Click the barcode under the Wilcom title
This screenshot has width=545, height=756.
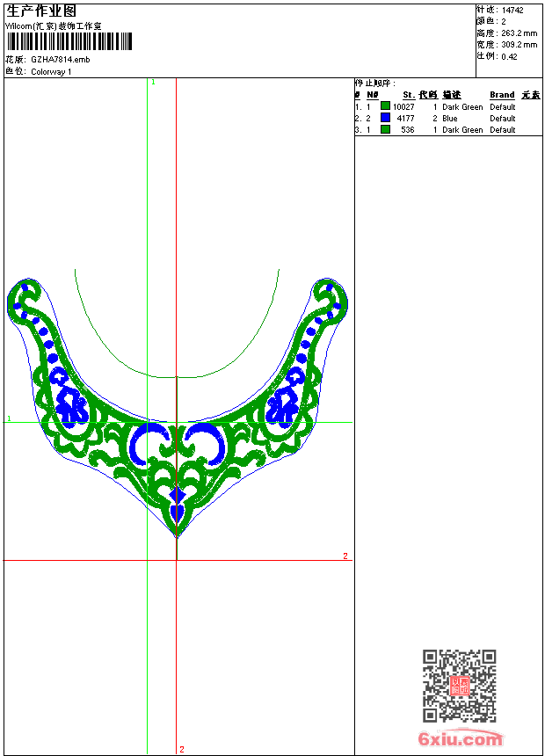tap(69, 41)
